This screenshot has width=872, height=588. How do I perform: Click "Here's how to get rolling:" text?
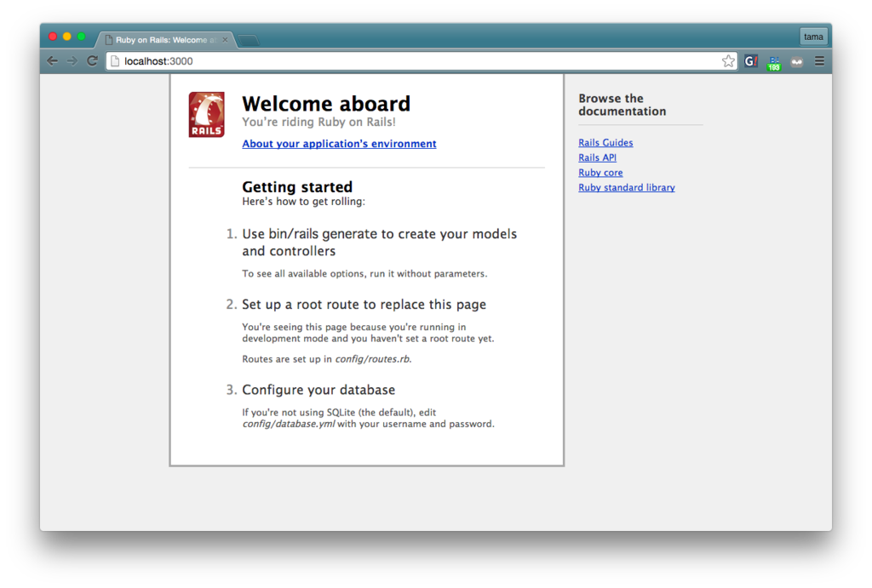coord(304,202)
